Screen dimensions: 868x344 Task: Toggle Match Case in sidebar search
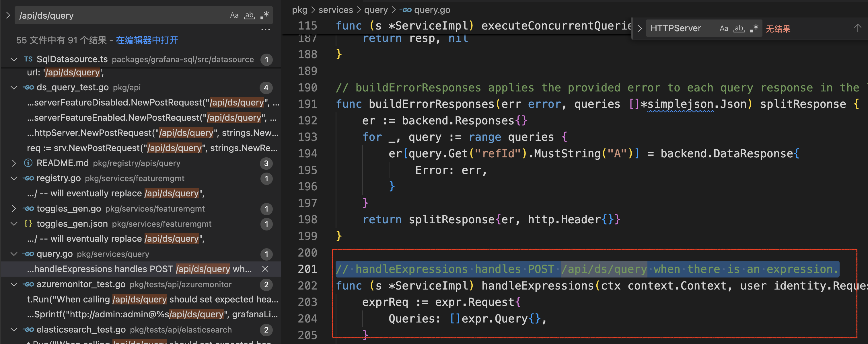click(234, 15)
